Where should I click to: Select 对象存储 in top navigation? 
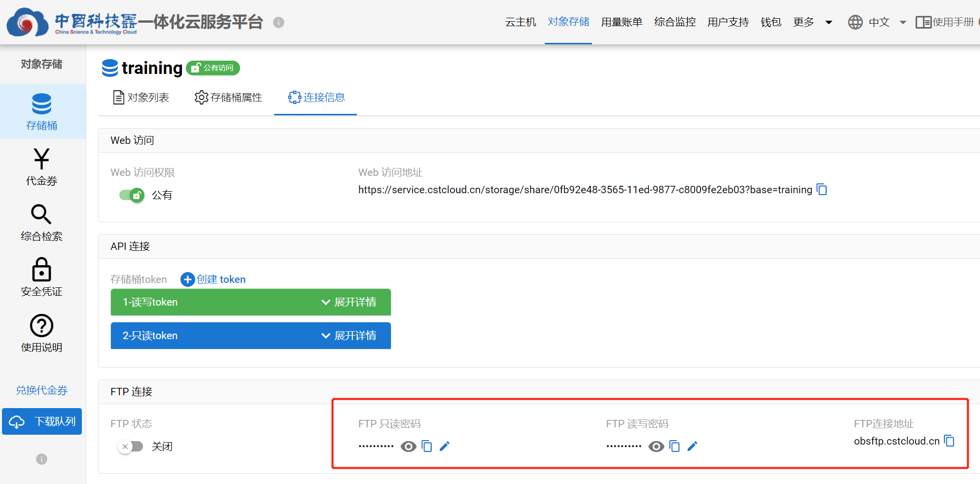point(568,22)
